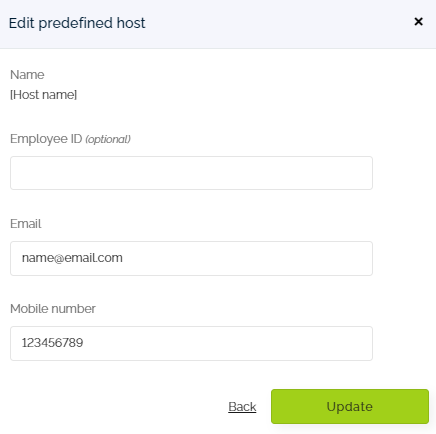Dismiss dialog with the X icon
Image resolution: width=436 pixels, height=434 pixels.
point(418,22)
